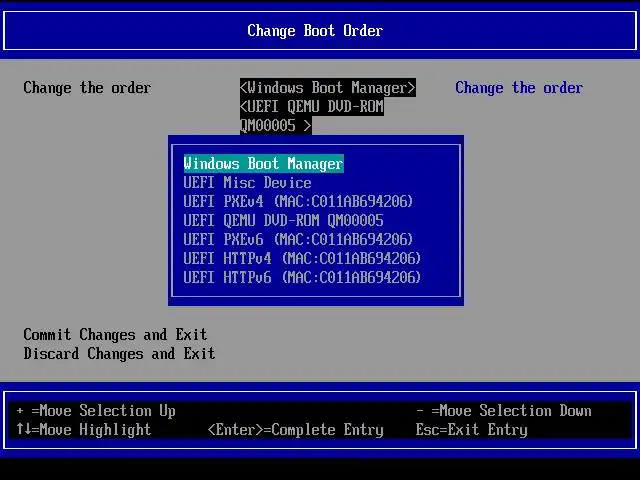Pick UEFI QEMU DVD-ROM QM00005 in popup list
The width and height of the screenshot is (640, 480).
283,220
